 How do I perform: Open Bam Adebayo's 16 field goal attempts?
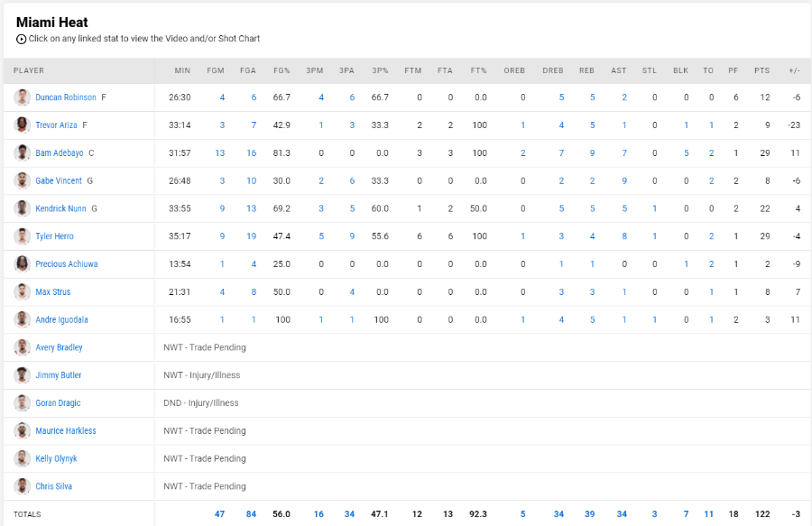pos(251,153)
